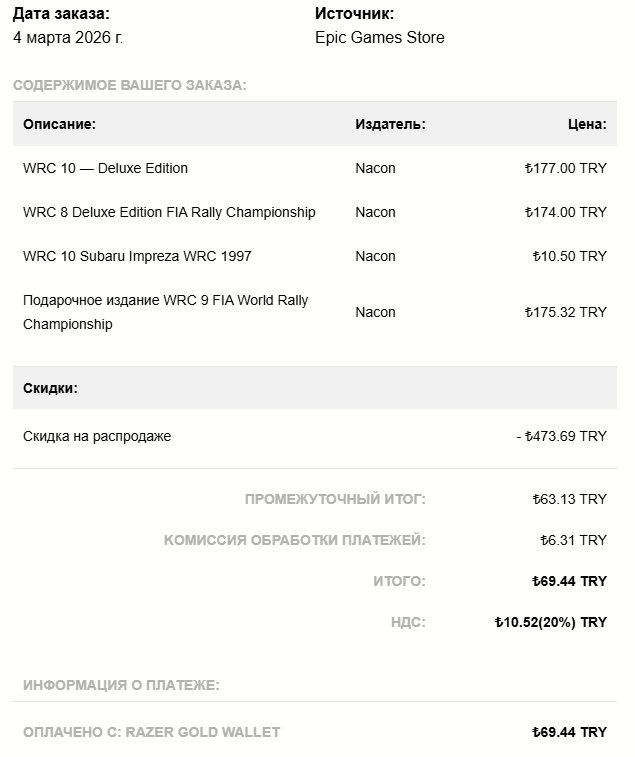Click the discount amount -₺473.69 TRY

[x=561, y=436]
